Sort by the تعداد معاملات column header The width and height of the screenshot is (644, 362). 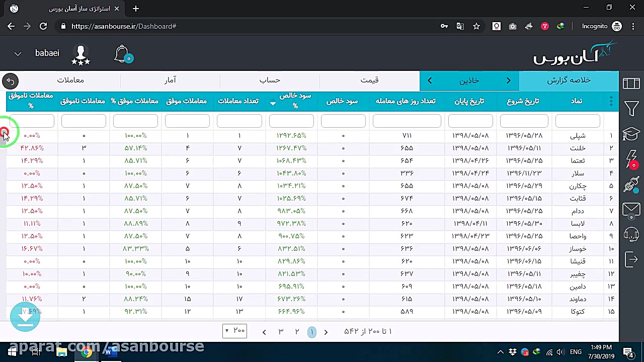coord(238,101)
